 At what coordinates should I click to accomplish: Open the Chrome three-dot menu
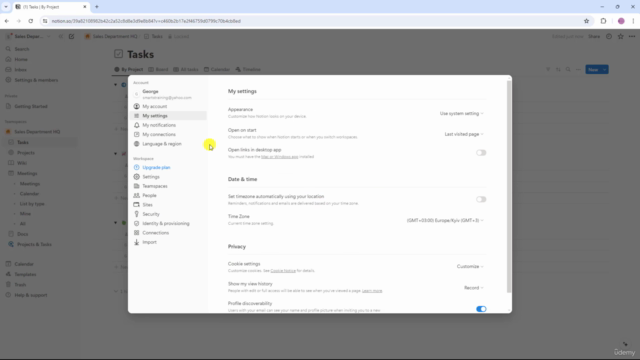(633, 21)
